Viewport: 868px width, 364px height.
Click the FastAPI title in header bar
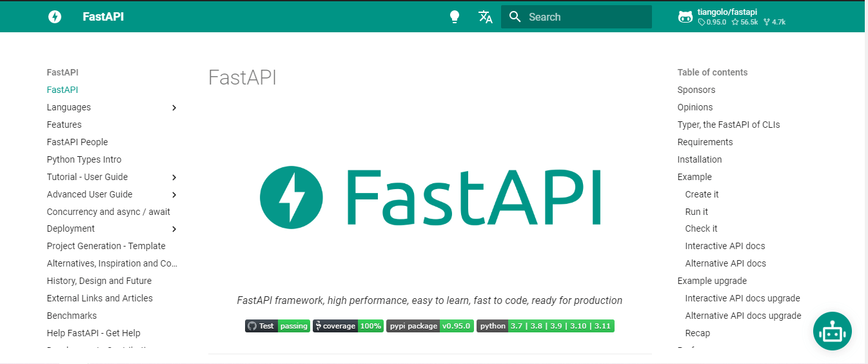click(x=103, y=17)
